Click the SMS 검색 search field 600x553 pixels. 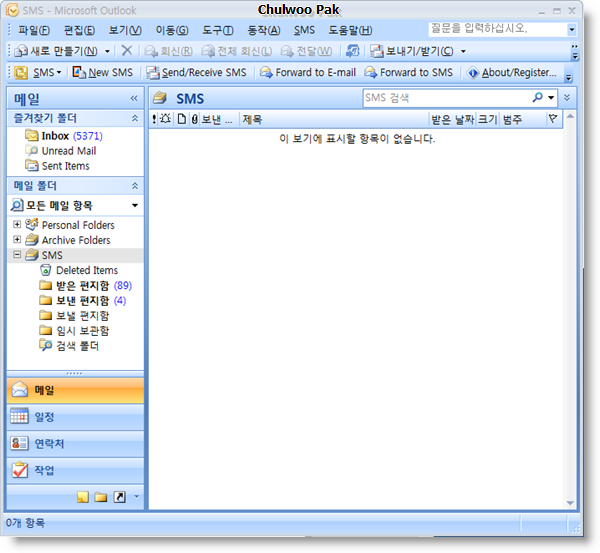pos(446,98)
